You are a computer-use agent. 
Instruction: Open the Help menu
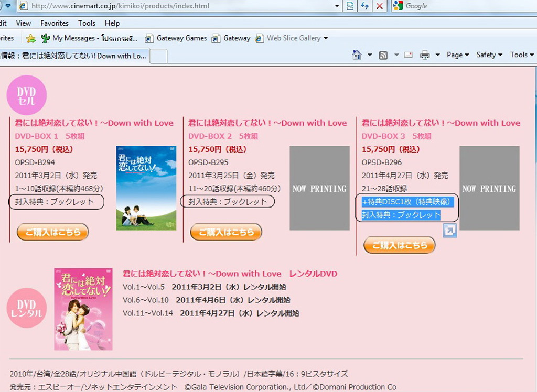click(x=112, y=23)
